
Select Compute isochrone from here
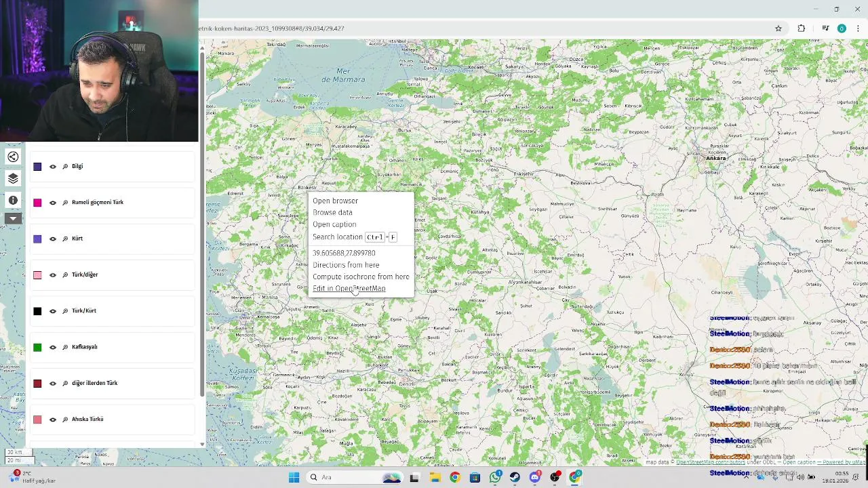click(x=361, y=277)
